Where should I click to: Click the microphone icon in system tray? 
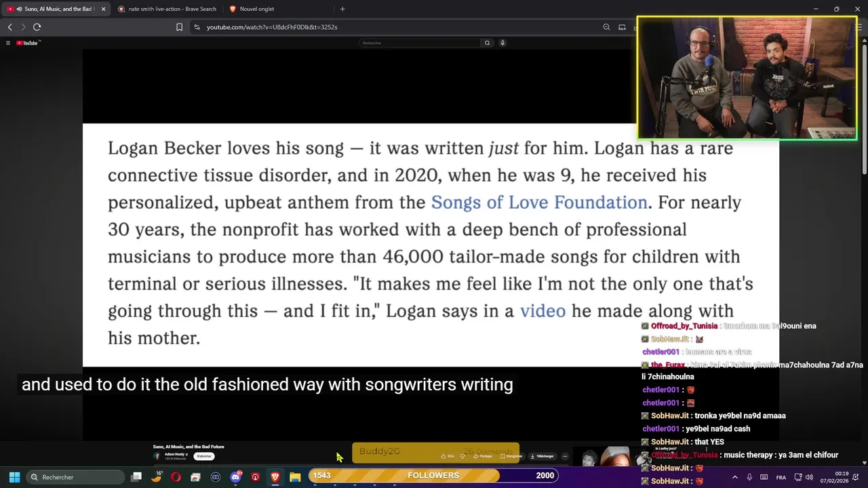[749, 477]
